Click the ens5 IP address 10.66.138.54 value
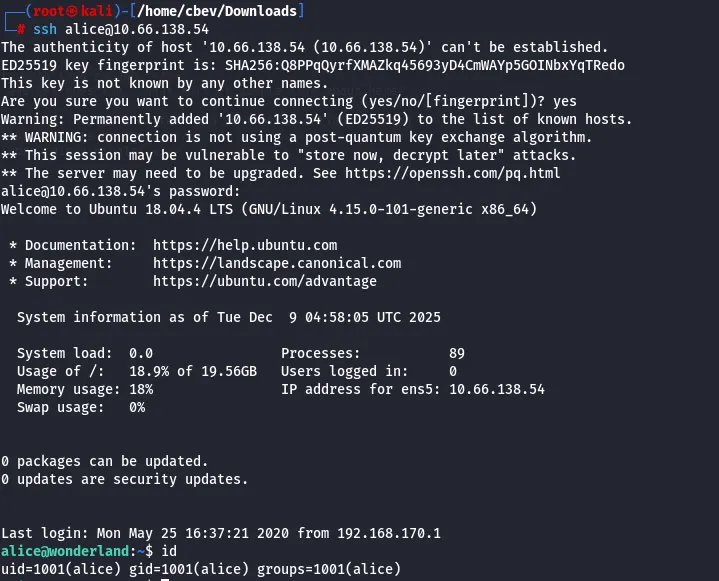The width and height of the screenshot is (719, 581). point(497,389)
